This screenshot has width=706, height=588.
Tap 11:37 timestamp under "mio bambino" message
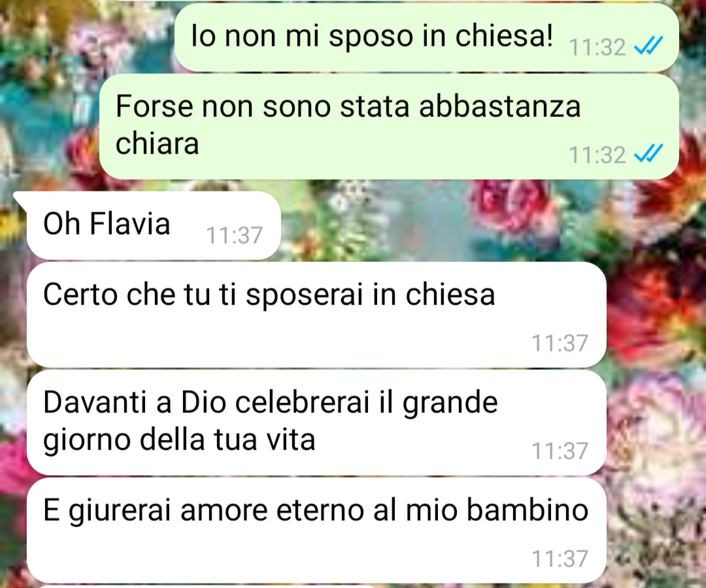coord(560,559)
